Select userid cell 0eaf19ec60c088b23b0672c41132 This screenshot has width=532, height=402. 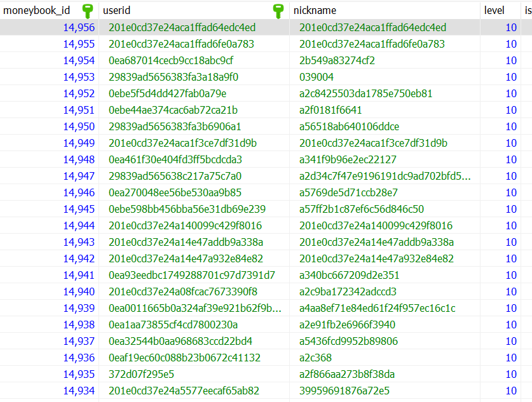(184, 358)
